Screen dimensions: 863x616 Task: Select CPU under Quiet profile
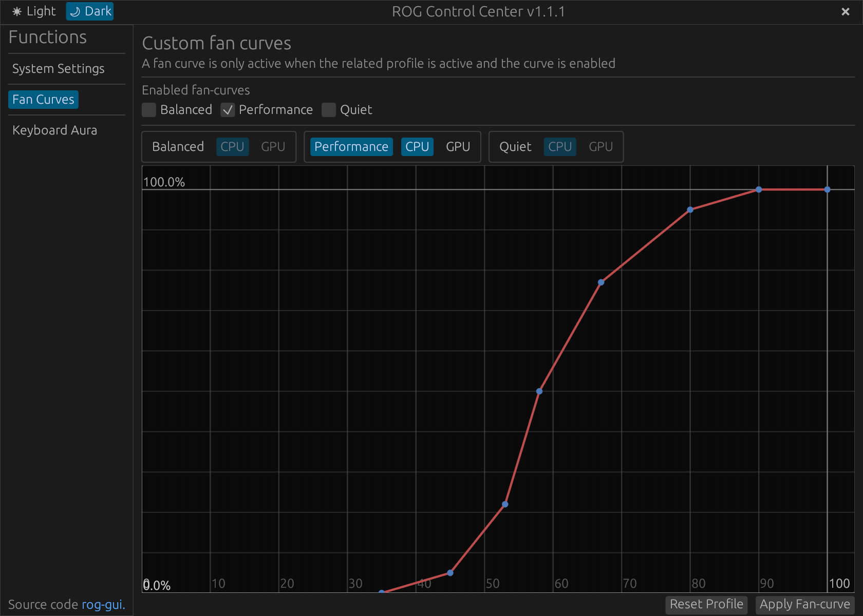[x=560, y=147]
